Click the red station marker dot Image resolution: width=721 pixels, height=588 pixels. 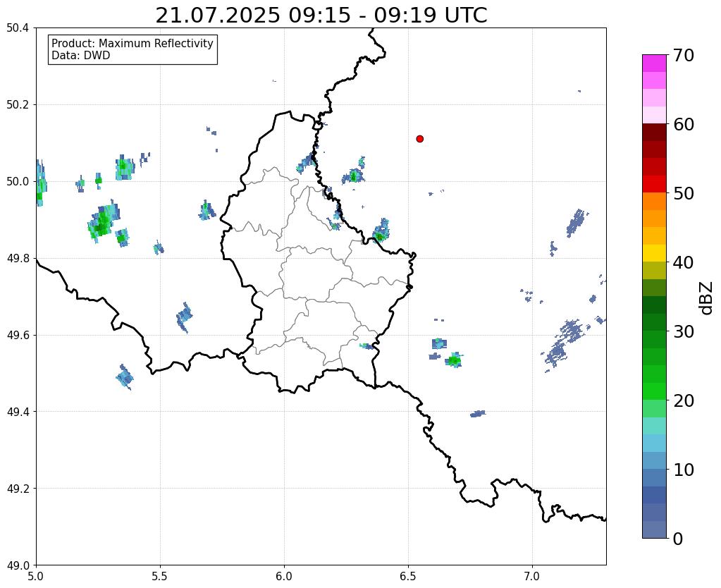pyautogui.click(x=419, y=138)
